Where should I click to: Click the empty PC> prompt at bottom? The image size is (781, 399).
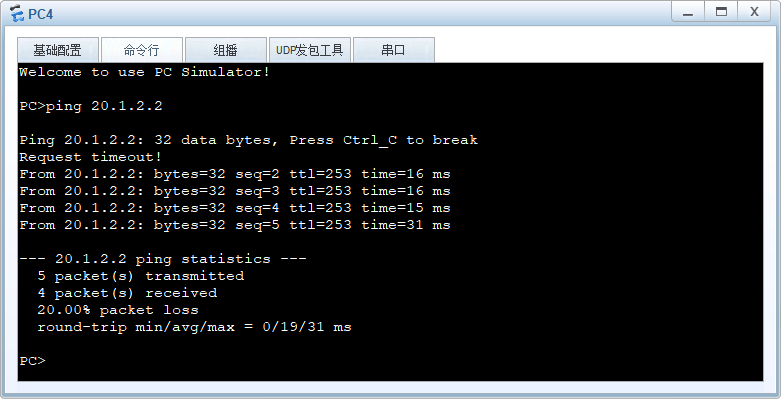coord(33,361)
